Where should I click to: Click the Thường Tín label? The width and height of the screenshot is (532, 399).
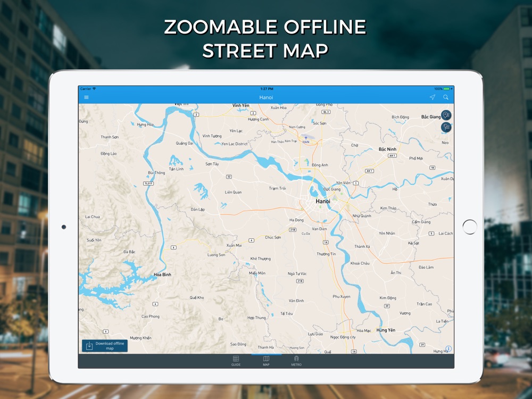(326, 254)
